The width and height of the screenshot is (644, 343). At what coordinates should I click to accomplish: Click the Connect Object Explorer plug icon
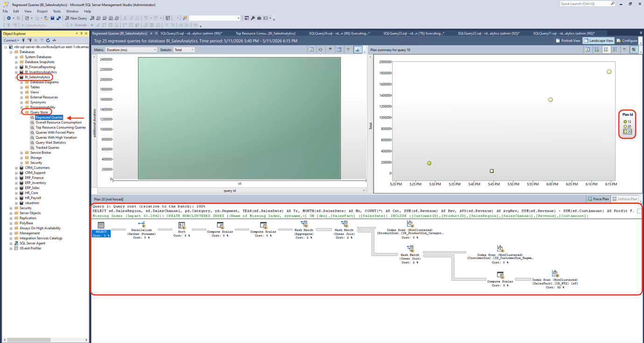[23, 40]
